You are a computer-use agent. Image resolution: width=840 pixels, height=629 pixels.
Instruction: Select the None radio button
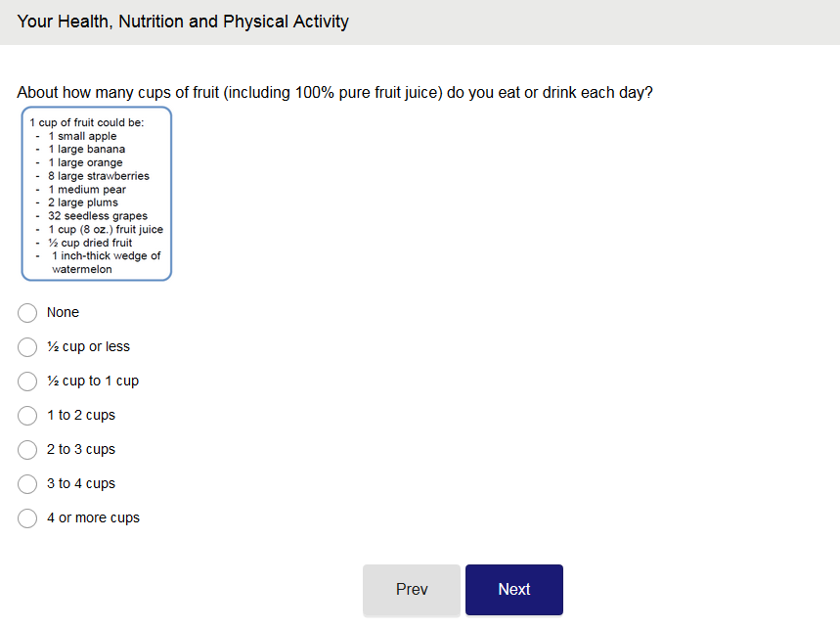pyautogui.click(x=27, y=313)
